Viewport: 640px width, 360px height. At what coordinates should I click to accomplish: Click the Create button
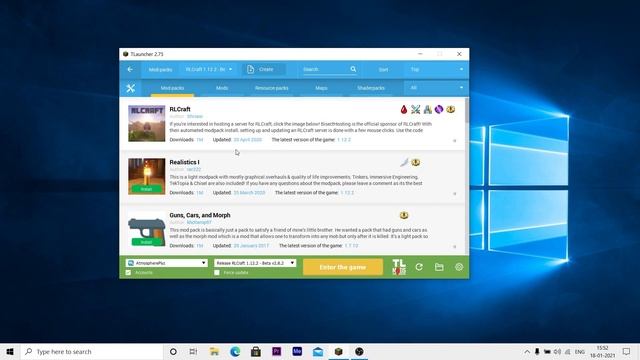(264, 69)
